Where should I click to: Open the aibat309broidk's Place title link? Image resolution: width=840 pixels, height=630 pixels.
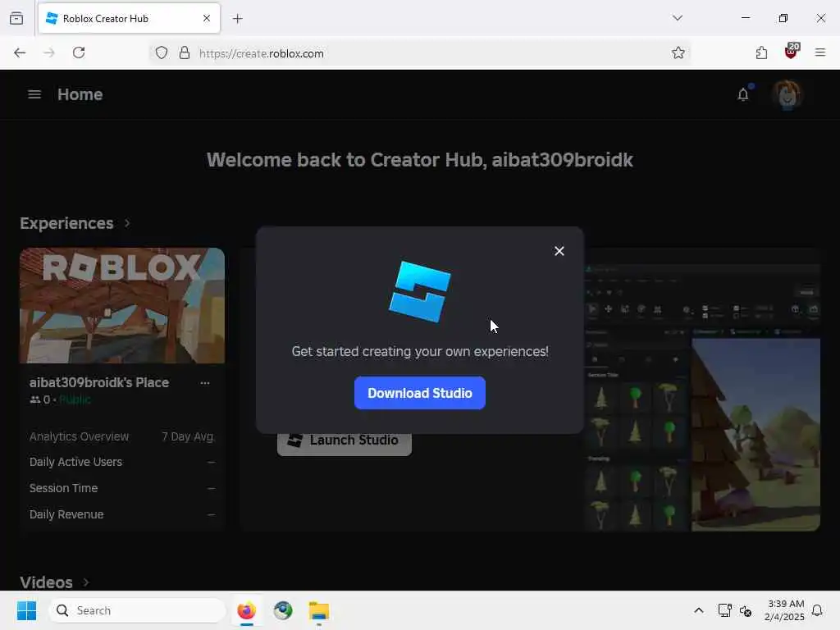99,382
